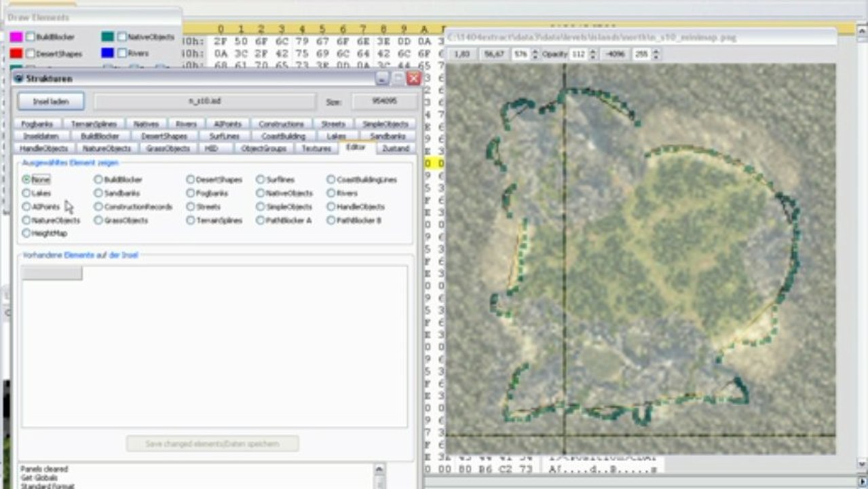The height and width of the screenshot is (489, 868).
Task: Tick NativeObjects checkbox in Draw Elements
Action: point(121,37)
